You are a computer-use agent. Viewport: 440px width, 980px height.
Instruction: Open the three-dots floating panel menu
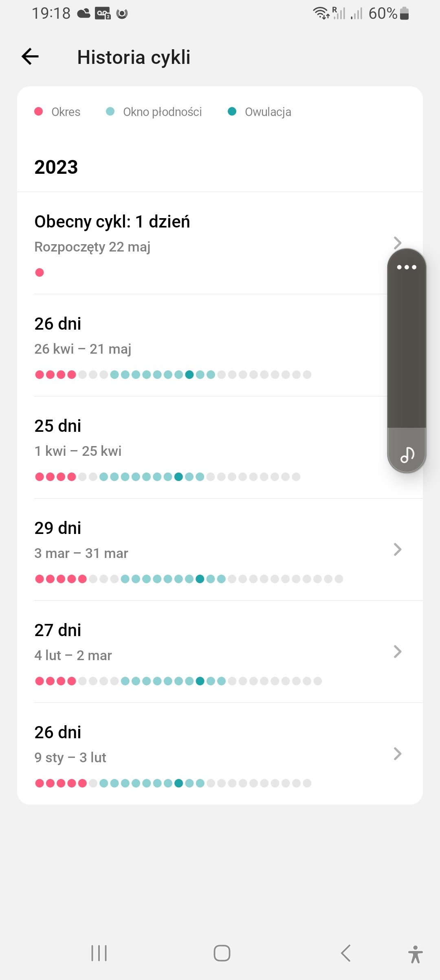pos(407,267)
